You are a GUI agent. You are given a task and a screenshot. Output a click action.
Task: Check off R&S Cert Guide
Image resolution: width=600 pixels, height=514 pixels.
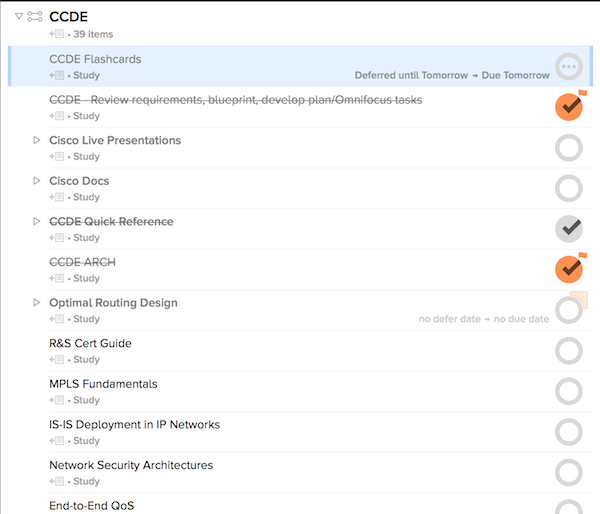pos(569,351)
